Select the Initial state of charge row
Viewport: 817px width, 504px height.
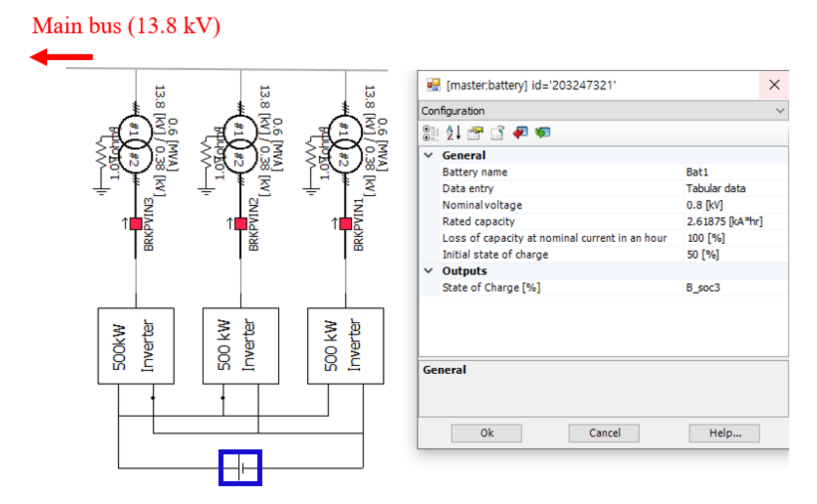tap(613, 254)
